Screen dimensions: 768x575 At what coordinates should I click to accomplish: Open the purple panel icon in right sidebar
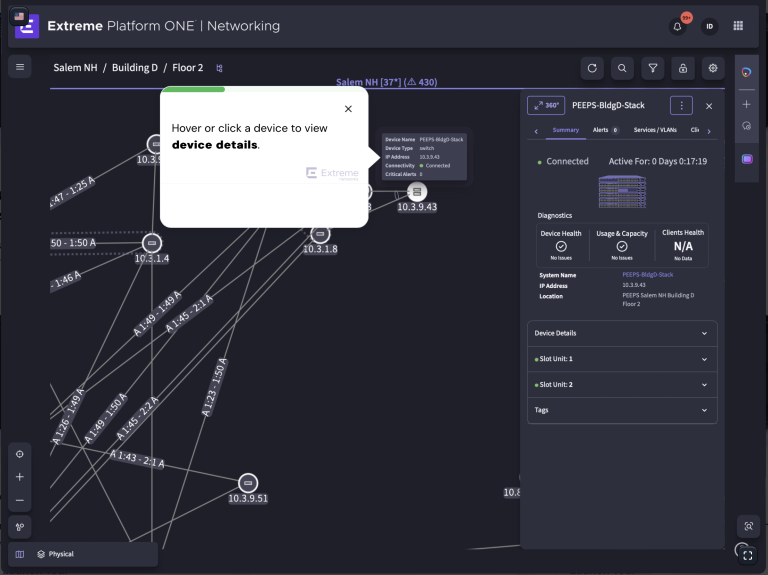pyautogui.click(x=747, y=159)
